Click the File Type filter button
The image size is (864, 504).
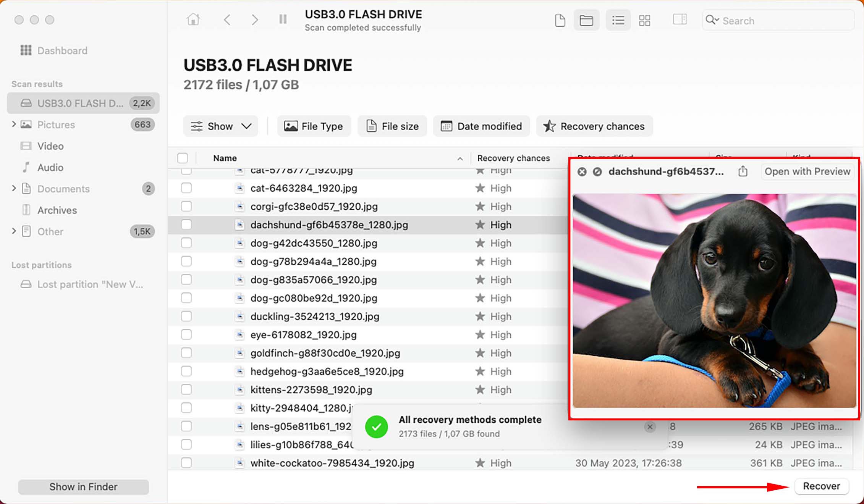pyautogui.click(x=314, y=126)
